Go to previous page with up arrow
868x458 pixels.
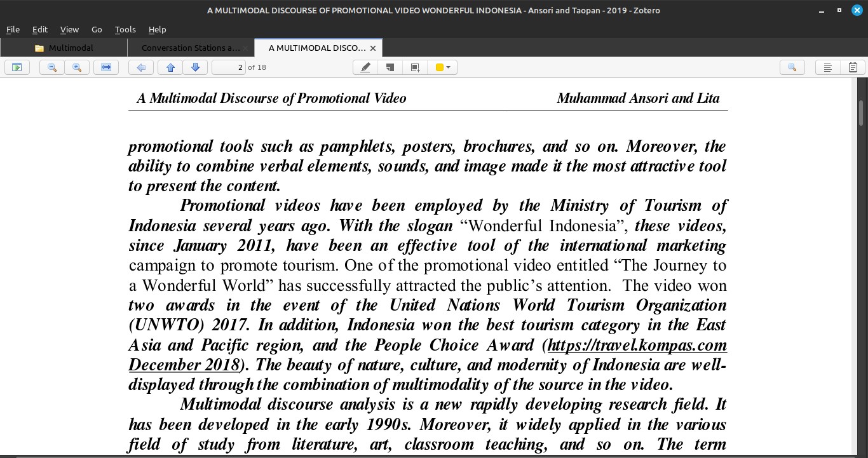tap(170, 67)
